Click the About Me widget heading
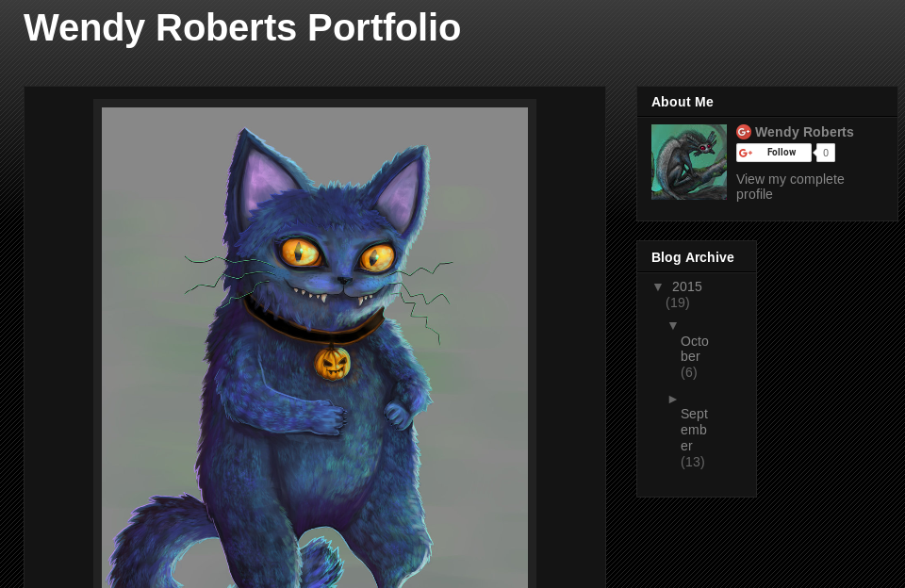 point(683,102)
